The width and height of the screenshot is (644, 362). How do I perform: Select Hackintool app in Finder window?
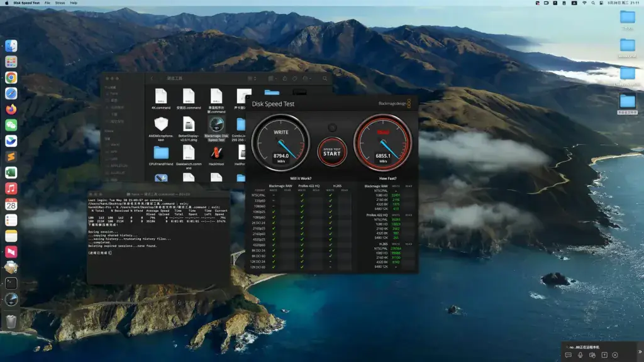216,156
